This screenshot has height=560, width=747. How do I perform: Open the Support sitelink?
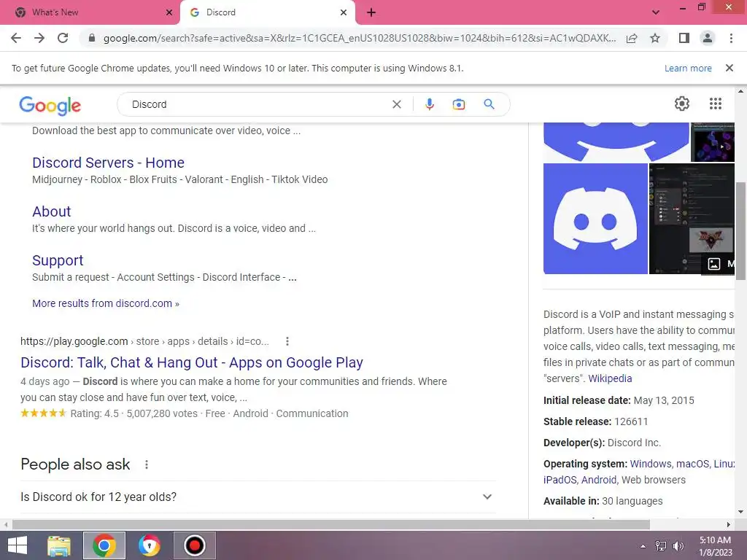pos(58,260)
